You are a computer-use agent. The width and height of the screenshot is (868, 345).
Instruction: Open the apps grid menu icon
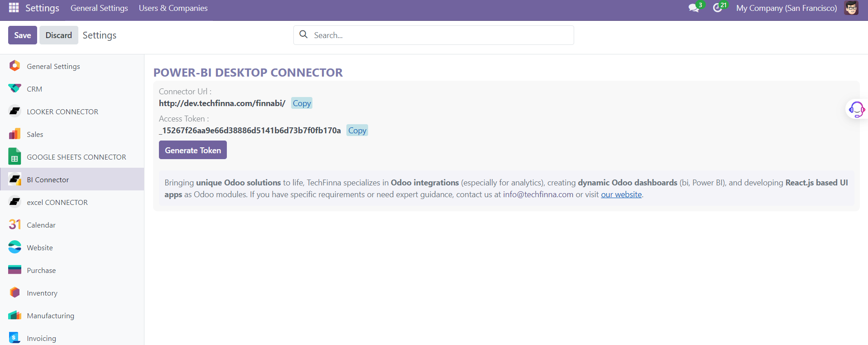pos(14,8)
